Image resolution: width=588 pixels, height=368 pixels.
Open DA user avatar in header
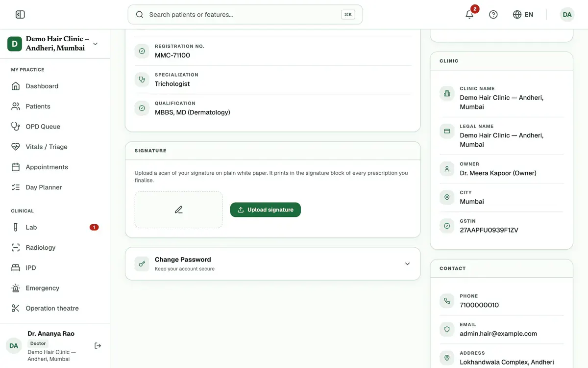pyautogui.click(x=567, y=15)
